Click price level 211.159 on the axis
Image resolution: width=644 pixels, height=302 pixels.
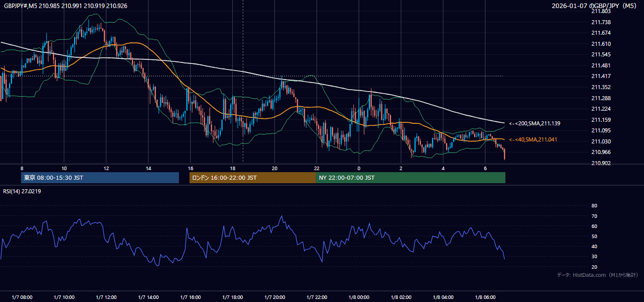pyautogui.click(x=601, y=120)
